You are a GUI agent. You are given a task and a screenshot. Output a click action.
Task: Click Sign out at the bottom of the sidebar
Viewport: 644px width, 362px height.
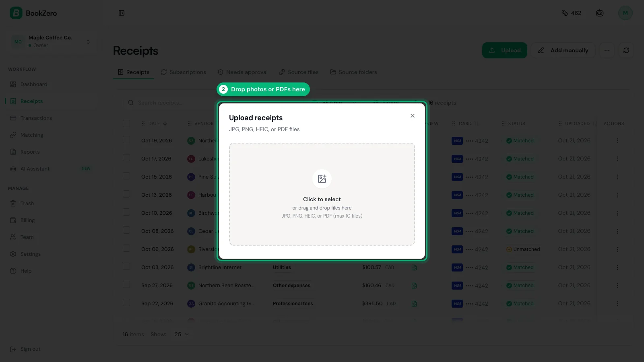[x=25, y=349]
